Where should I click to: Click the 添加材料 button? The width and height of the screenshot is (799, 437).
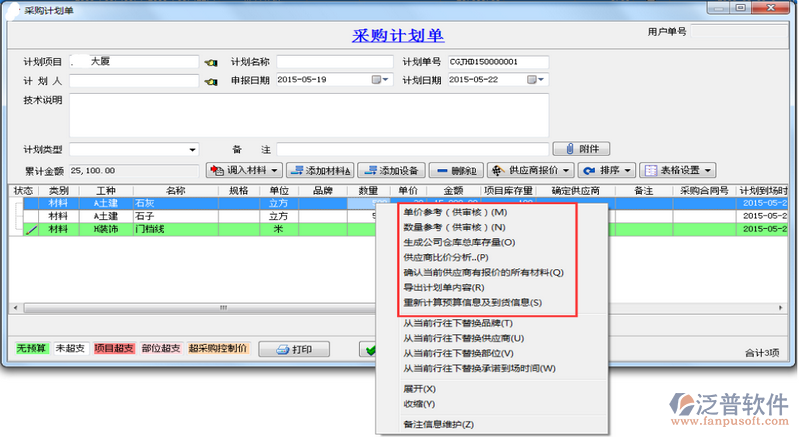pos(321,170)
